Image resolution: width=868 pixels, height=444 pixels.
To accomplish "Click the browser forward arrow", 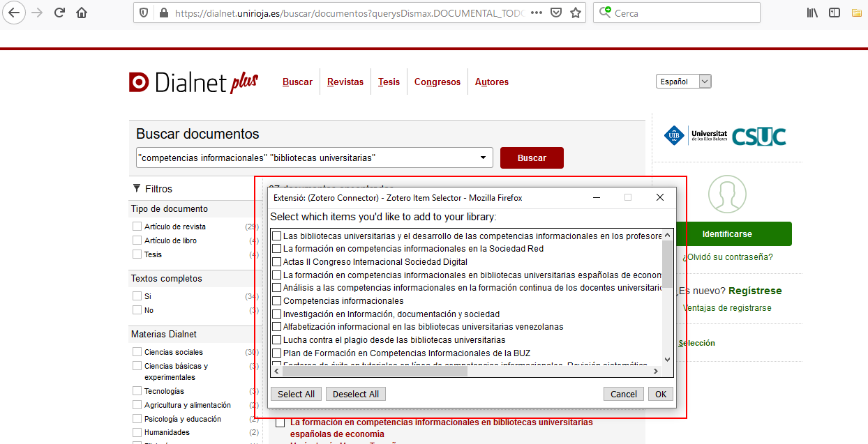I will 37,13.
